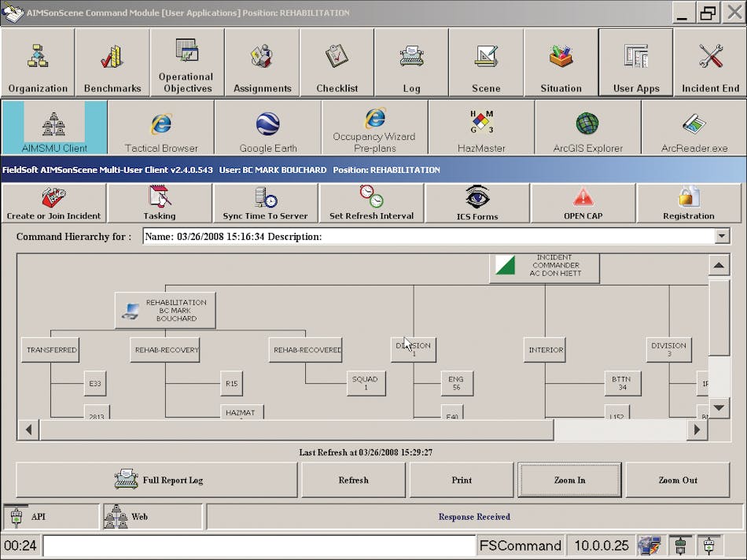The image size is (747, 560).
Task: Click the Refresh button
Action: (x=353, y=480)
